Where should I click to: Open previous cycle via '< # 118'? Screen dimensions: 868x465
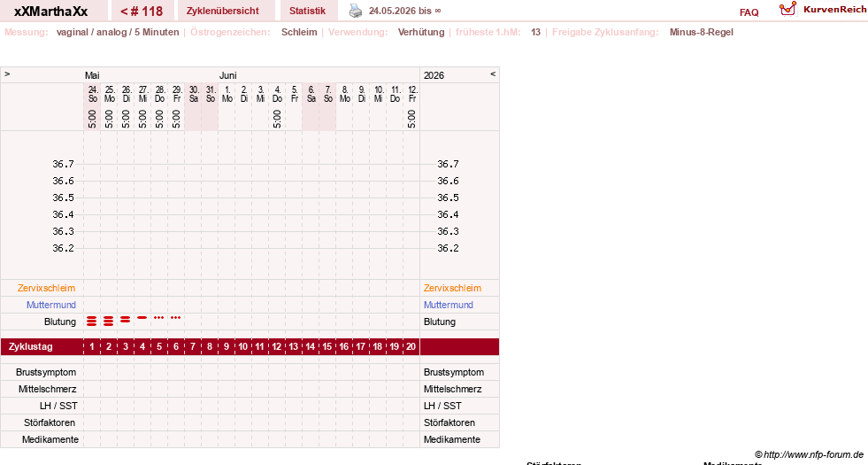coord(142,12)
